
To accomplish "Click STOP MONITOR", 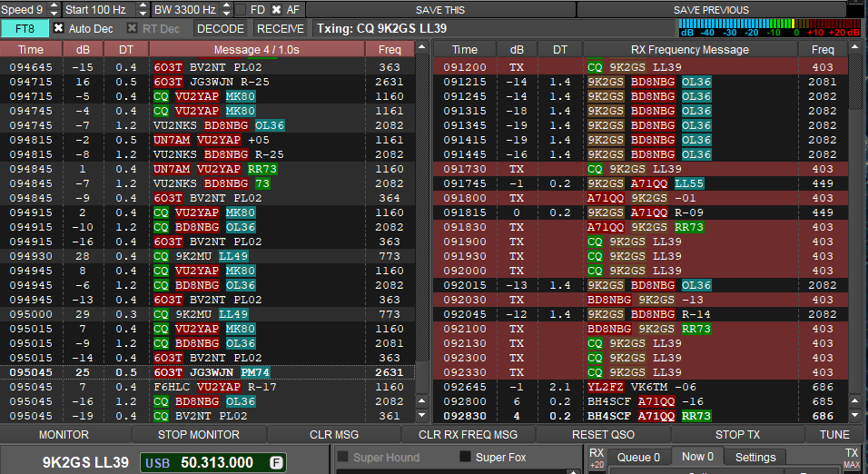I will (x=199, y=435).
